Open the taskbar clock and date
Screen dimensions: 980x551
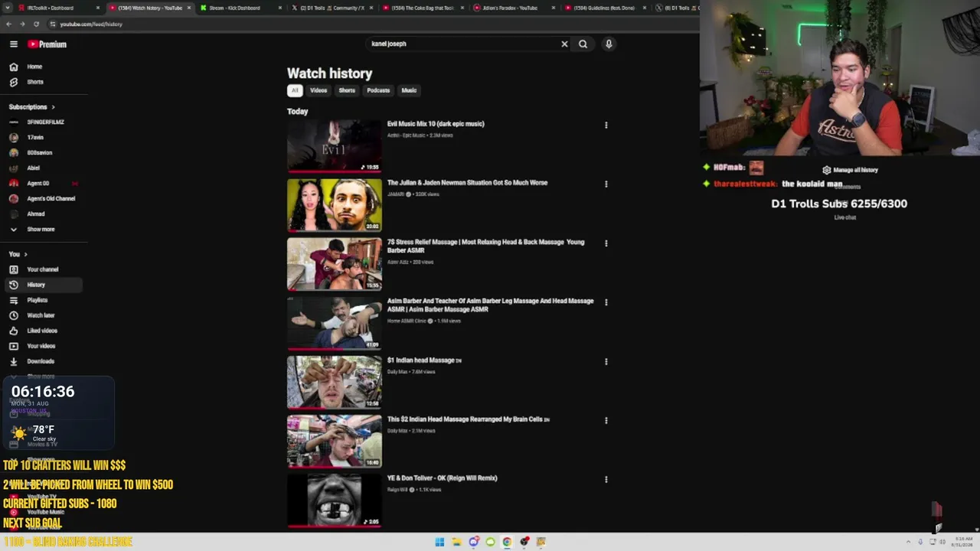click(x=963, y=542)
